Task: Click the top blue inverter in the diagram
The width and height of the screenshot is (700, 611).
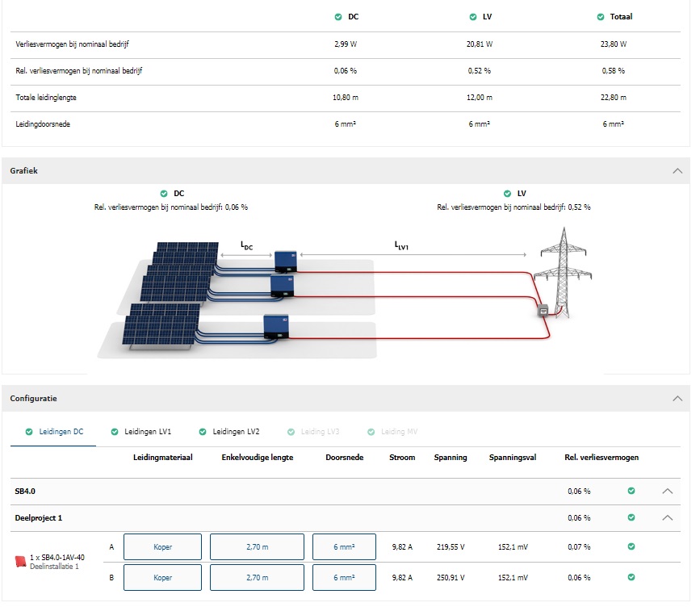Action: (x=285, y=262)
